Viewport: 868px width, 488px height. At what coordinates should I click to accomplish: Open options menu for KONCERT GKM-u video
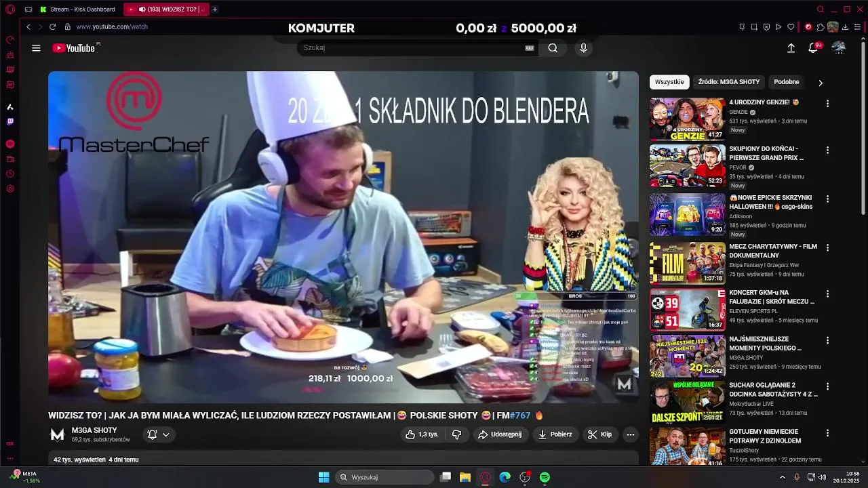pyautogui.click(x=827, y=293)
